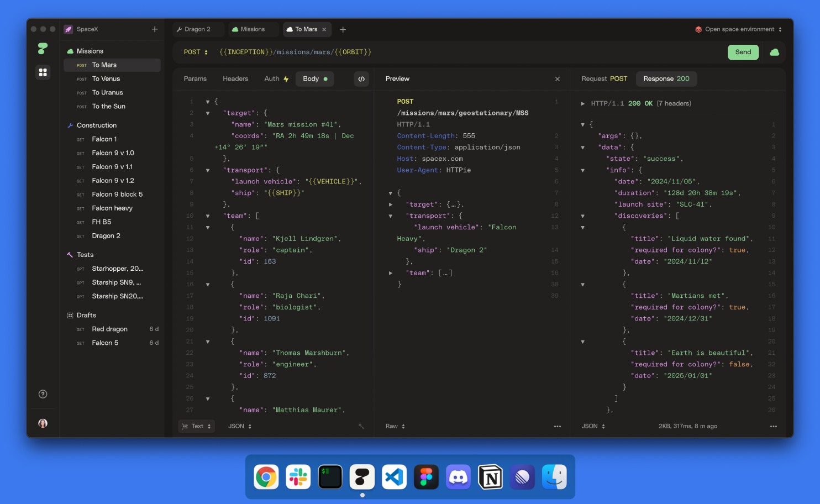Click the beautify wrench icon in body footer
This screenshot has width=820, height=504.
pos(361,426)
